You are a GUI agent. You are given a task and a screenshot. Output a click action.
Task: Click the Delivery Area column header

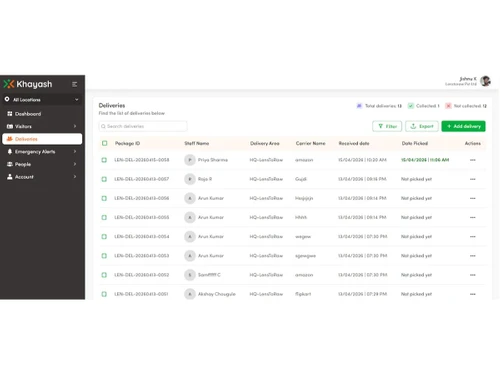(x=265, y=143)
